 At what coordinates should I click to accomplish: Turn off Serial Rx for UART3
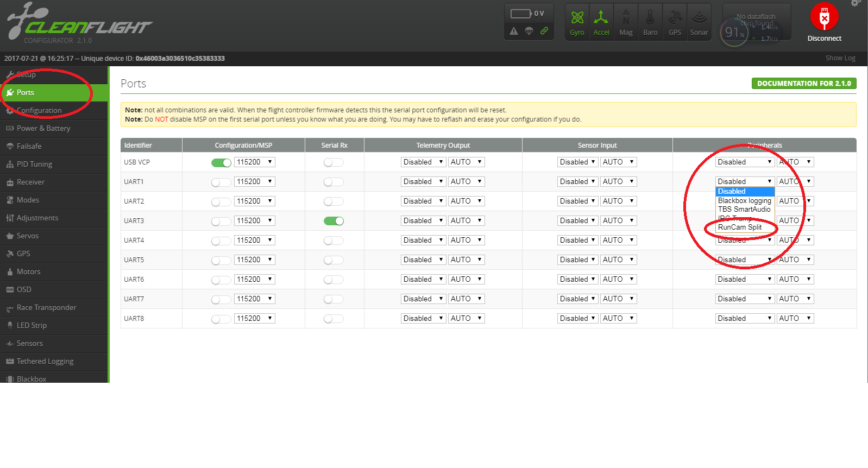tap(334, 221)
